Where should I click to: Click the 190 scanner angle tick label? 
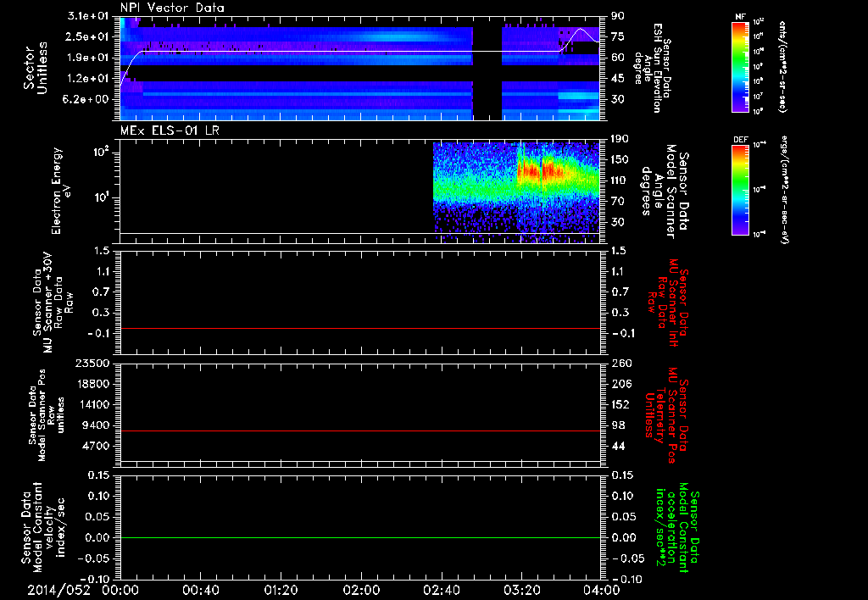click(620, 139)
